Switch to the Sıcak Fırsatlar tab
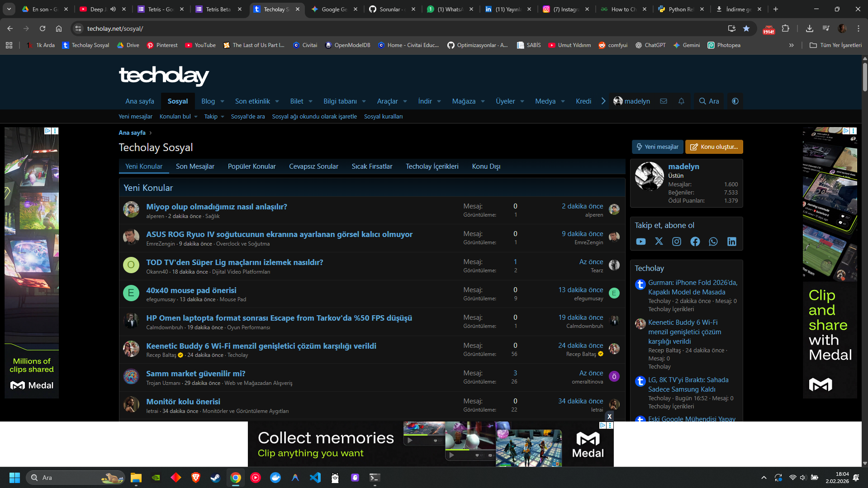This screenshot has width=868, height=488. [x=372, y=166]
